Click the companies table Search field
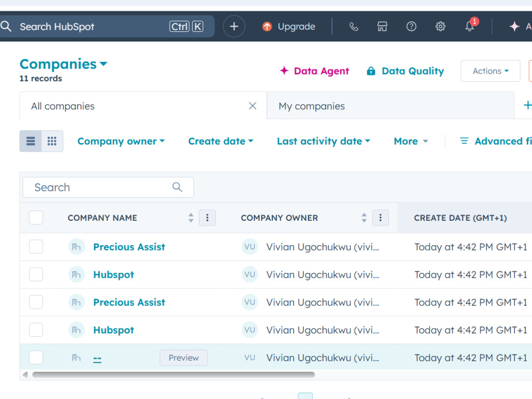 [108, 187]
